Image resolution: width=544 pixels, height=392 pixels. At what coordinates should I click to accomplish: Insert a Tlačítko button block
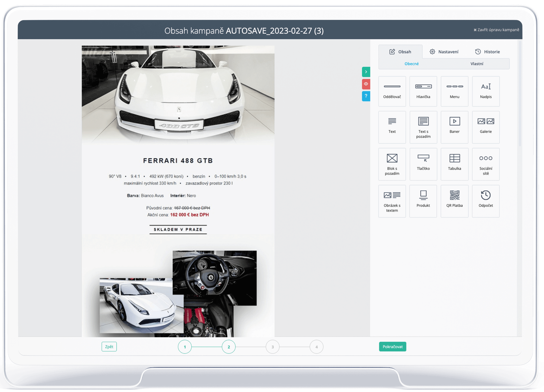[423, 164]
